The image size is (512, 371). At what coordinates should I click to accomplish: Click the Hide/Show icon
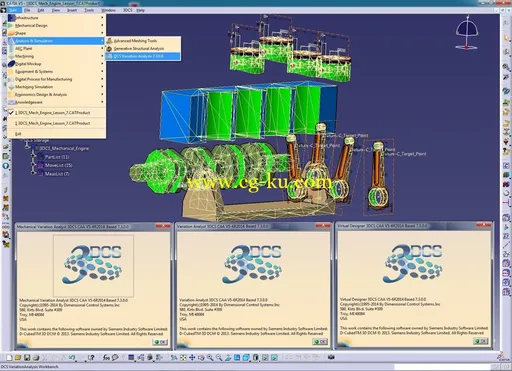click(x=265, y=358)
